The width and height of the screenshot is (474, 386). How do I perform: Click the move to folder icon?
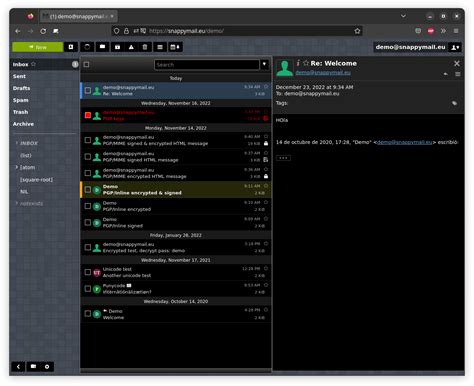tap(102, 47)
